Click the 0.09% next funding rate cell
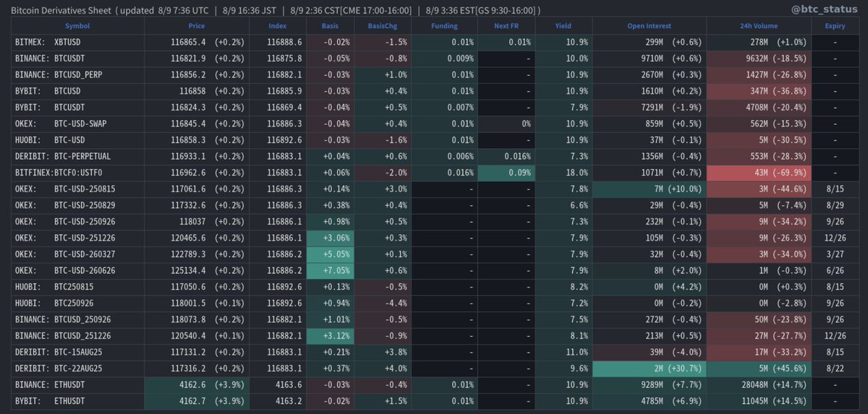The image size is (868, 414). (x=505, y=173)
